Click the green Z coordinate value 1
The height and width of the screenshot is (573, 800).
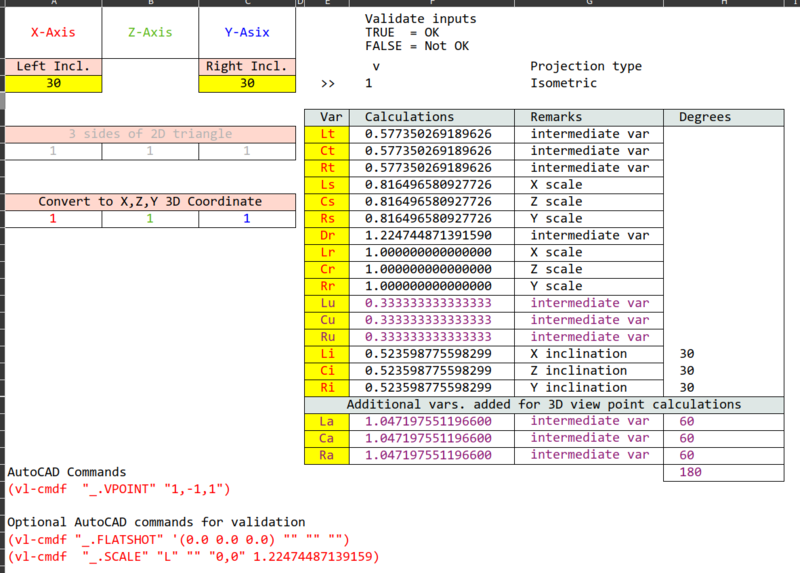150,219
